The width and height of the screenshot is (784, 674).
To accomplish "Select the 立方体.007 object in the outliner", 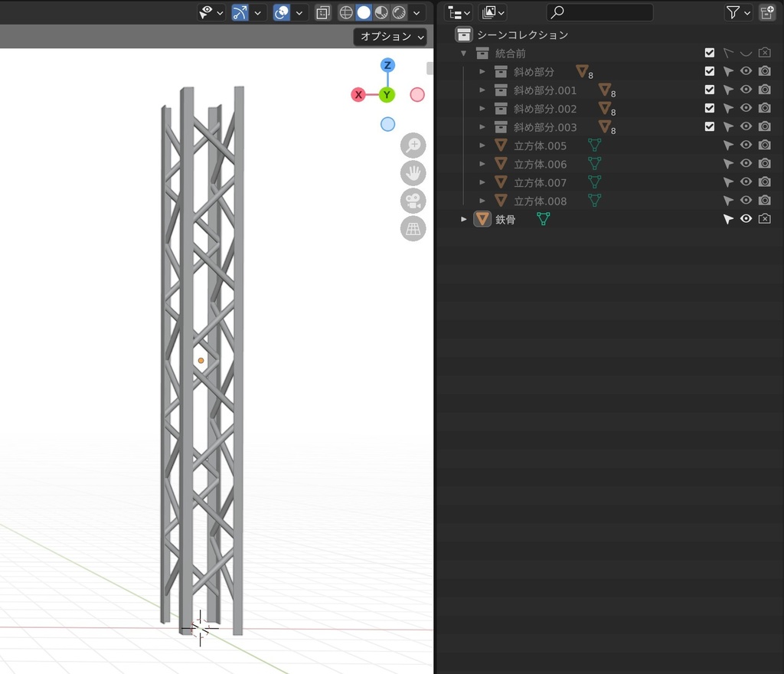I will click(x=541, y=182).
